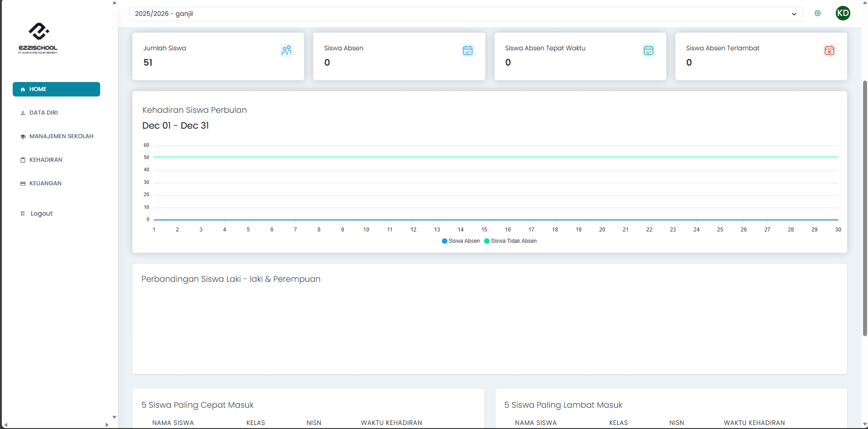
Task: Click the Jumlah Siswa people icon
Action: 286,50
